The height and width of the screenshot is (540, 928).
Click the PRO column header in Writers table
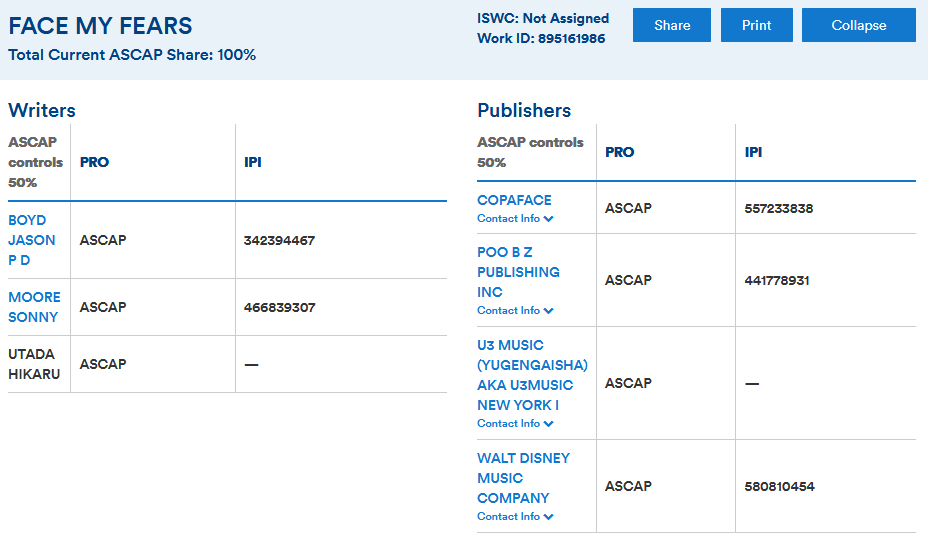coord(95,162)
